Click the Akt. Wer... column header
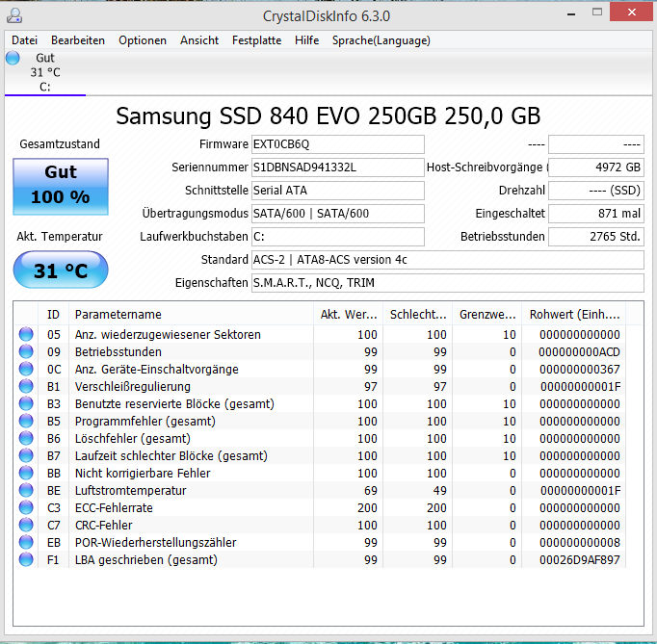This screenshot has width=657, height=644. (x=348, y=315)
